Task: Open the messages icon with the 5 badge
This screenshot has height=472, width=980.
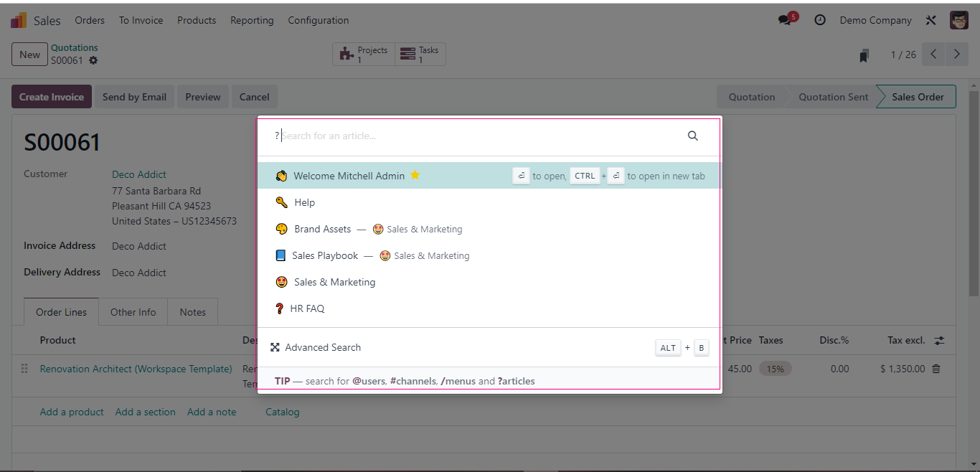Action: click(x=786, y=19)
